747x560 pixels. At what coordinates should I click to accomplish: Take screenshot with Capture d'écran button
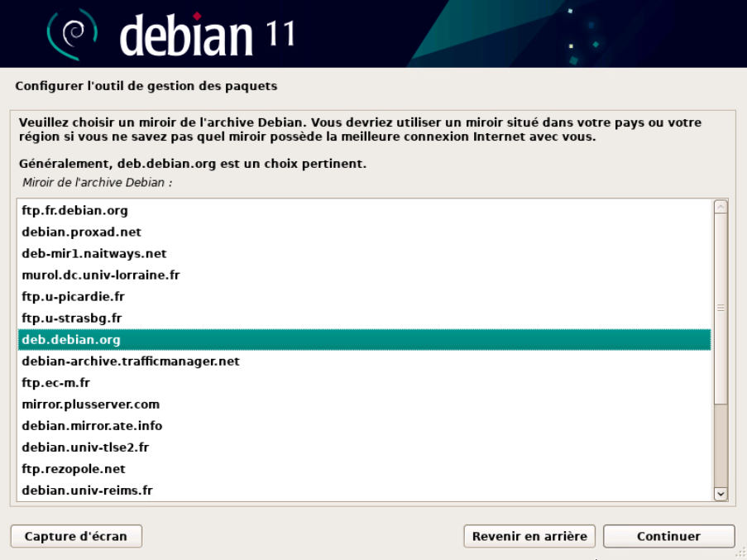coord(76,536)
